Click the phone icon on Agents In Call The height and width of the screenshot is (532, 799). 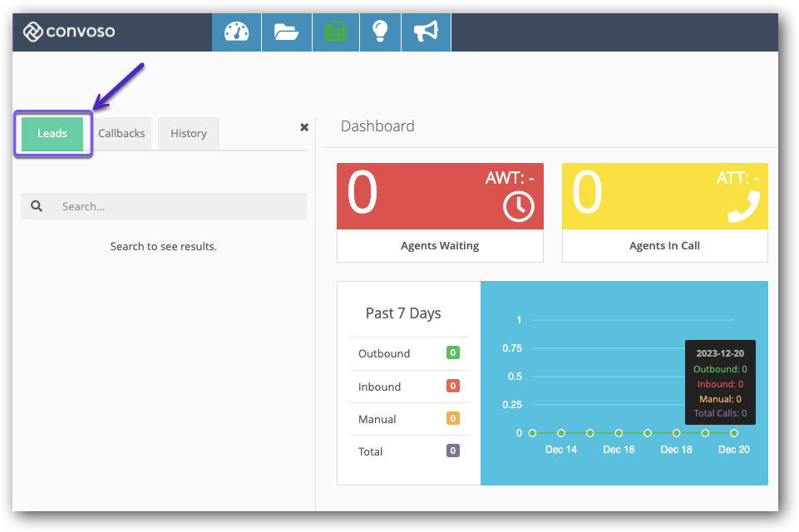(743, 207)
